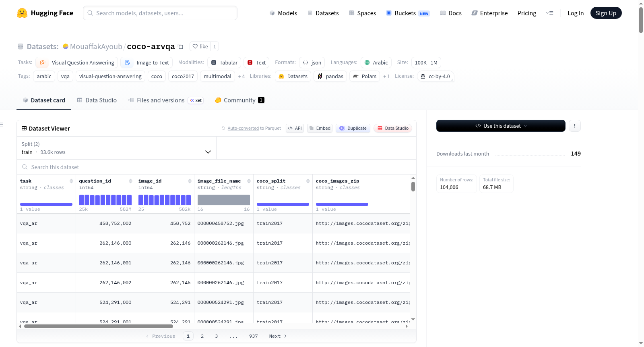Click the dataset table horizontal scrollbar
The width and height of the screenshot is (644, 347).
(99, 326)
